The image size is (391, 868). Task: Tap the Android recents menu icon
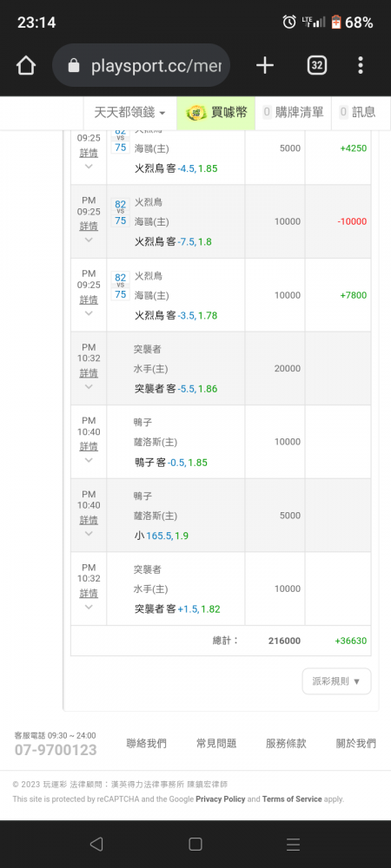pos(294,844)
